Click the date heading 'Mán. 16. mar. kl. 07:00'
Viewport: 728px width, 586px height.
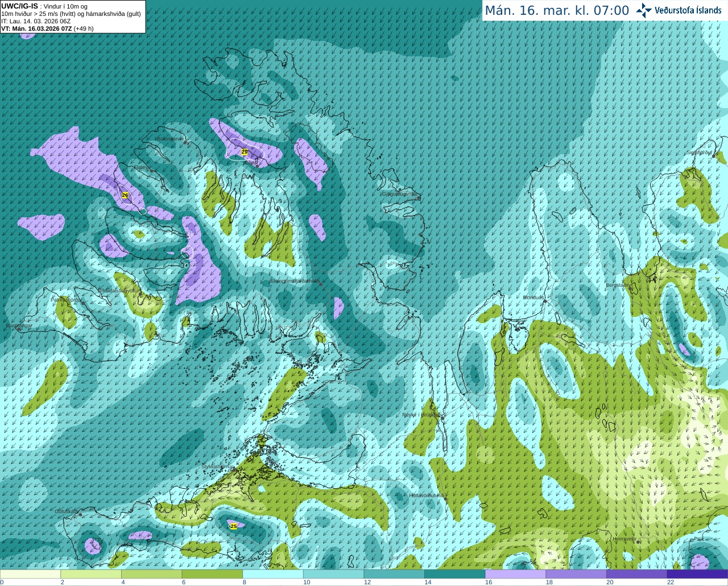pos(557,11)
